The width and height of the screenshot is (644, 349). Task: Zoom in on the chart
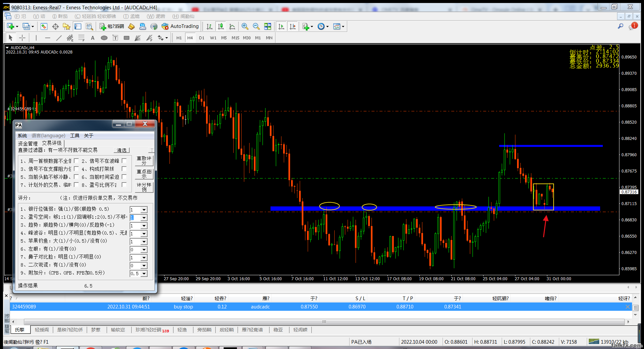(x=245, y=26)
